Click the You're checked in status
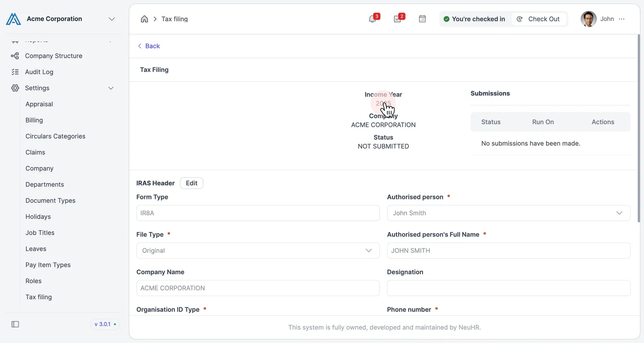 point(474,19)
